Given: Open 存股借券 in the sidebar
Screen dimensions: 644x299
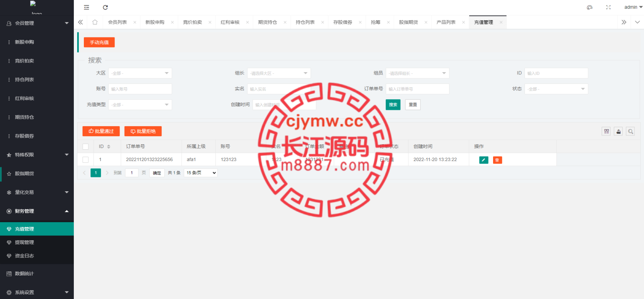Looking at the screenshot, I should (37, 136).
